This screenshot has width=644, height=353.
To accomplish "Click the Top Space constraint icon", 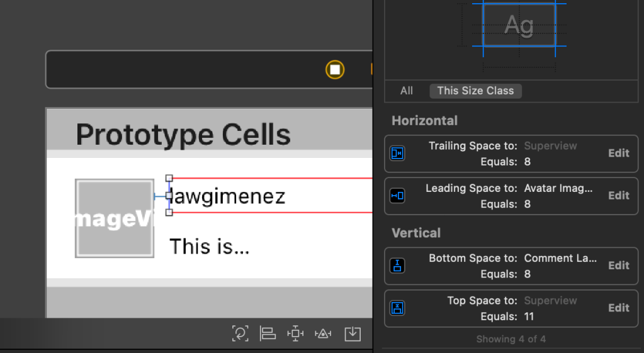I will 397,308.
